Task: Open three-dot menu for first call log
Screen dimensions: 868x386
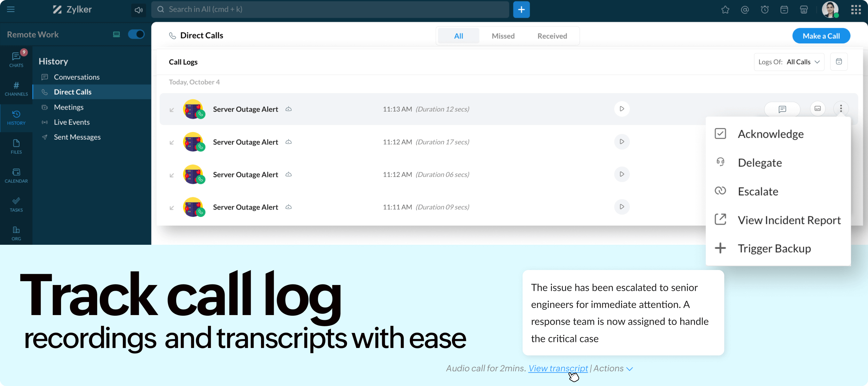Action: 841,108
